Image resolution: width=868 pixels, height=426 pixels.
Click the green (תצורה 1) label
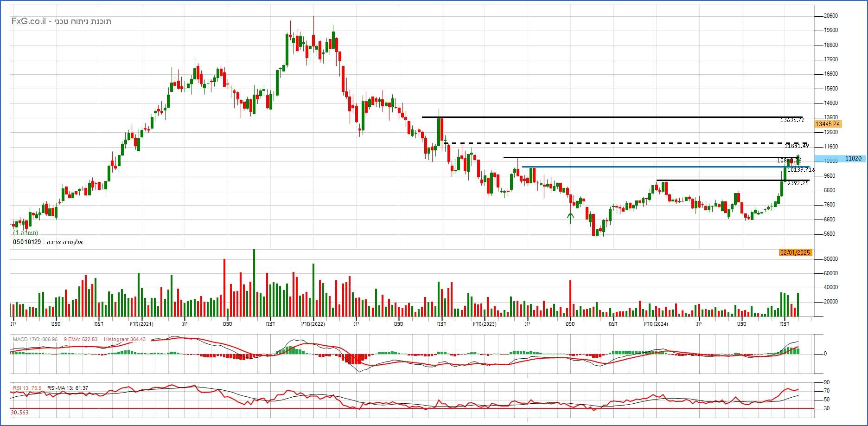pos(26,233)
